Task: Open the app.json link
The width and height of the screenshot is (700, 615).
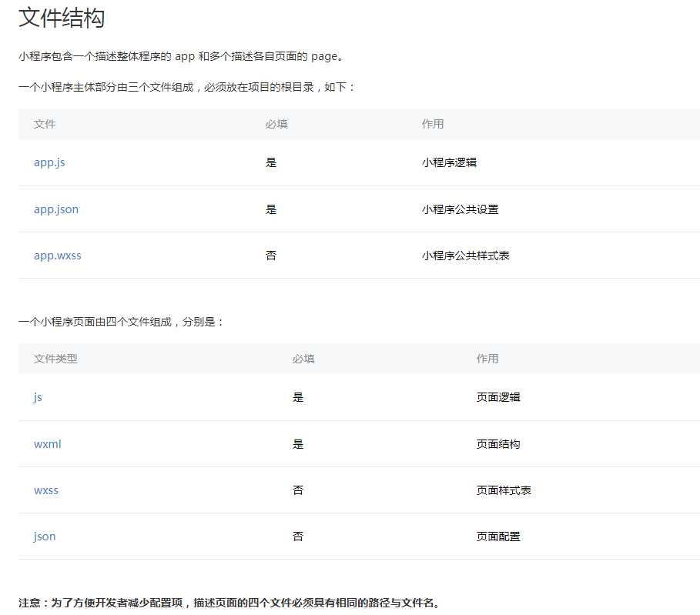Action: pos(56,209)
